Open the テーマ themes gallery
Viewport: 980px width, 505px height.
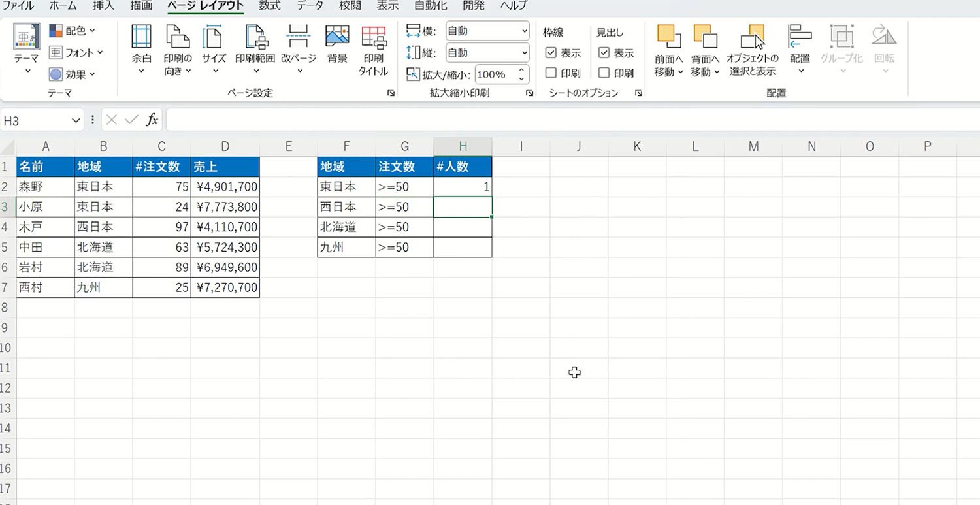pos(27,50)
